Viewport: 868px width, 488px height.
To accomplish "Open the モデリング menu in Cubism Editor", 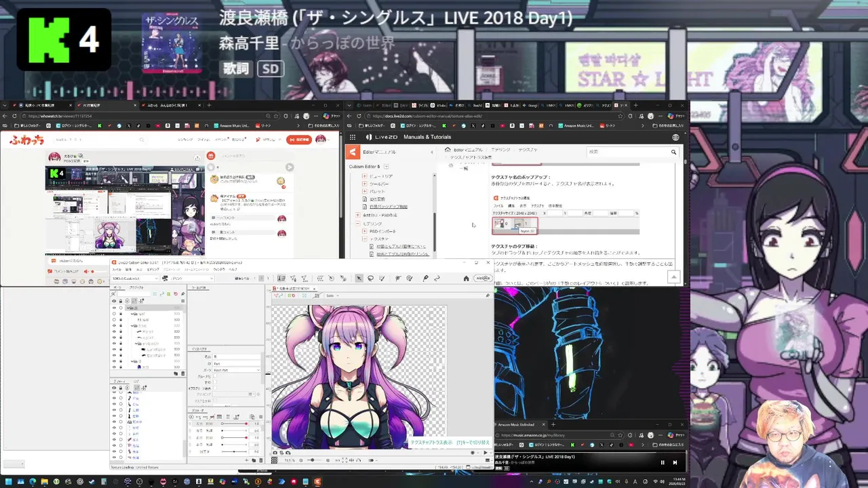I will [x=153, y=269].
